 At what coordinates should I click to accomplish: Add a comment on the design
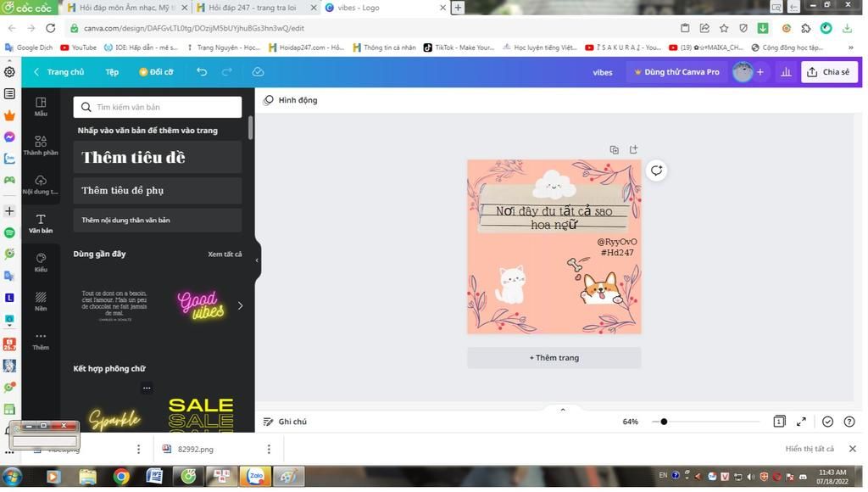[x=657, y=171]
